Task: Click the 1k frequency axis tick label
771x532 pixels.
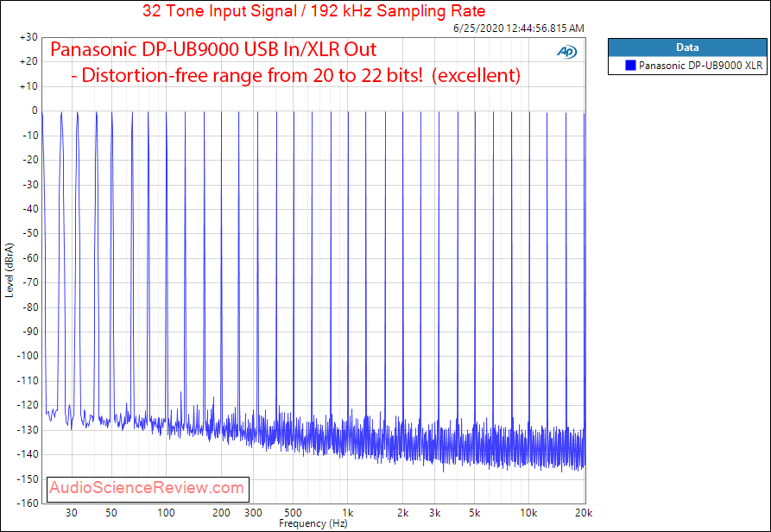Action: coord(348,513)
